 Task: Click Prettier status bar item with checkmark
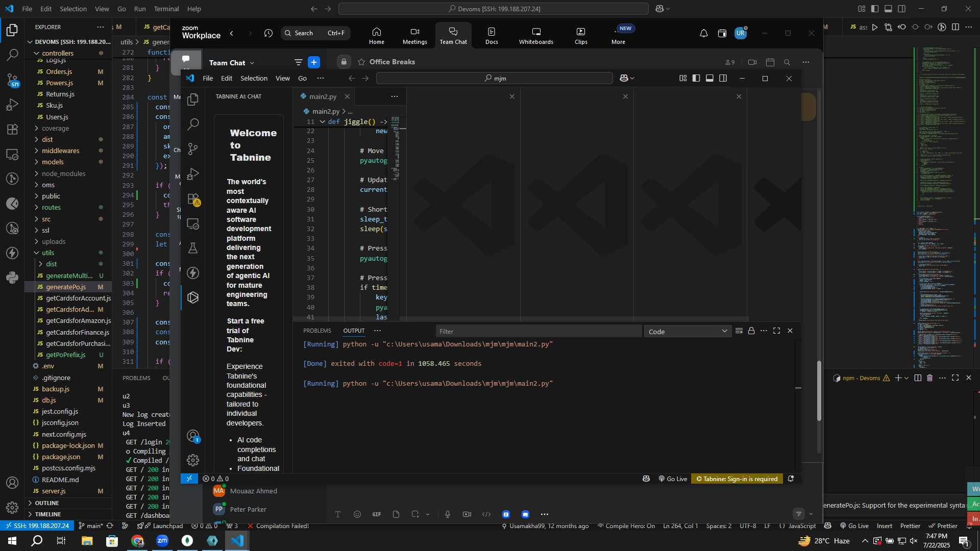943,526
